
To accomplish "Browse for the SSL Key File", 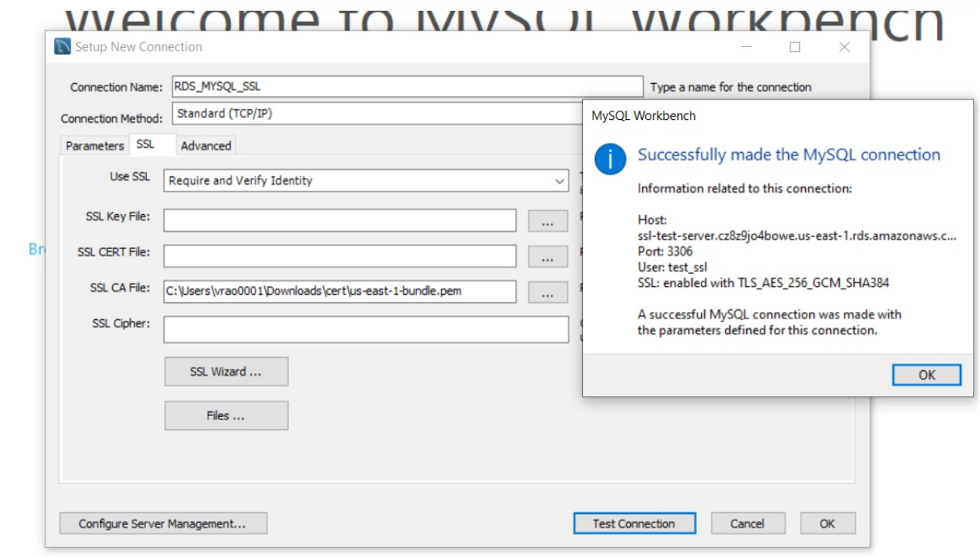I will (548, 221).
